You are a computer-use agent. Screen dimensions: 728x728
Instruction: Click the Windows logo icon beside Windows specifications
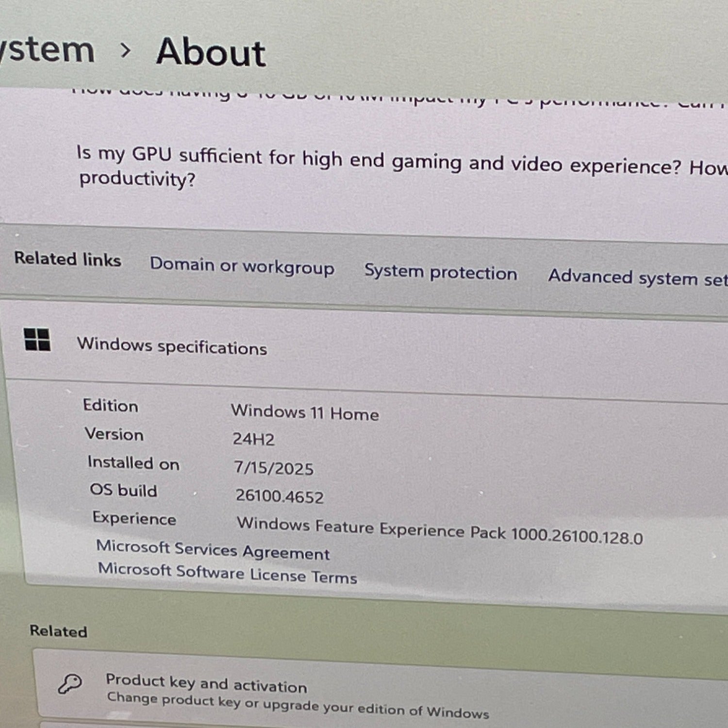(37, 339)
